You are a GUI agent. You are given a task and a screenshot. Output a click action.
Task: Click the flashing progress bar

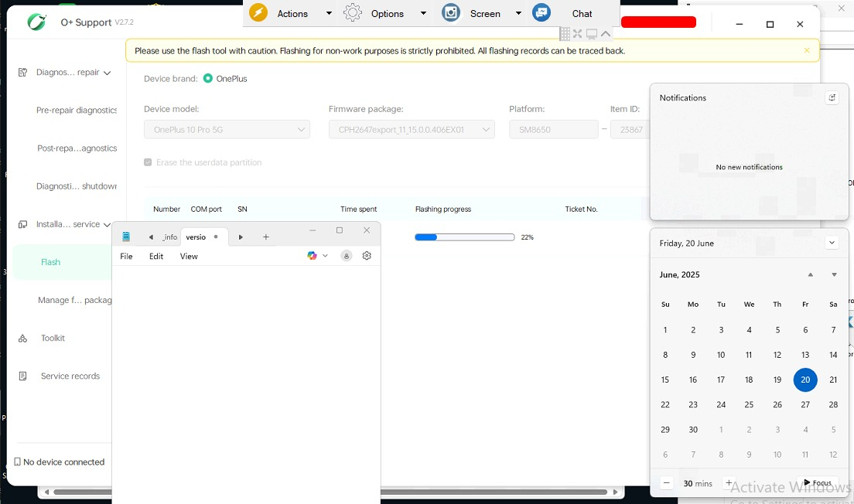click(x=464, y=237)
